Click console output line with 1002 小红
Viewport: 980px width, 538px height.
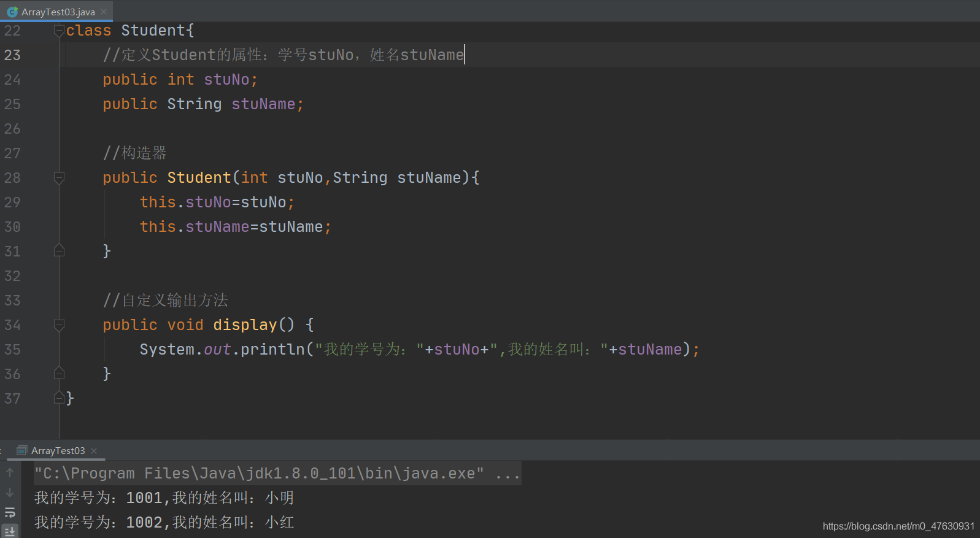pyautogui.click(x=164, y=522)
